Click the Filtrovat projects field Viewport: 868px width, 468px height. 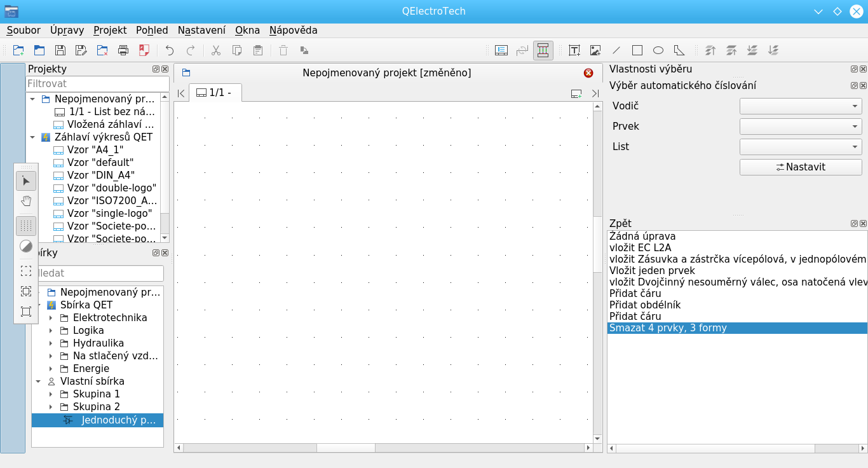[97, 83]
